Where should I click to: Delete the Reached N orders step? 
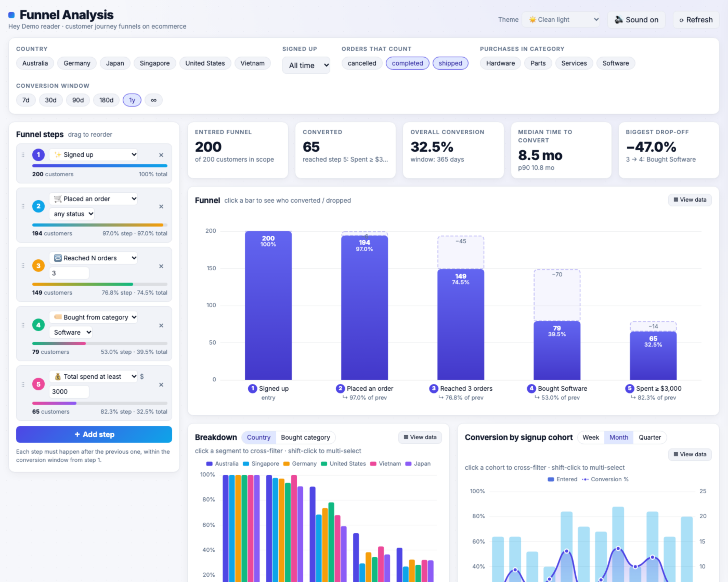click(x=161, y=266)
